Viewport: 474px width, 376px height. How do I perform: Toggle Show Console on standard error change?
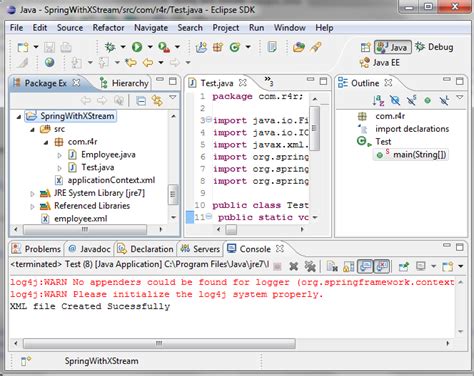[x=382, y=266]
